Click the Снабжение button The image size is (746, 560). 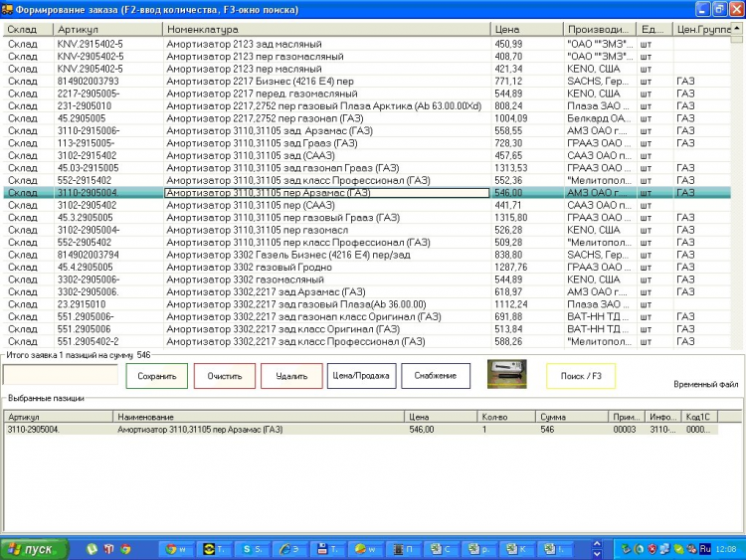pyautogui.click(x=436, y=376)
